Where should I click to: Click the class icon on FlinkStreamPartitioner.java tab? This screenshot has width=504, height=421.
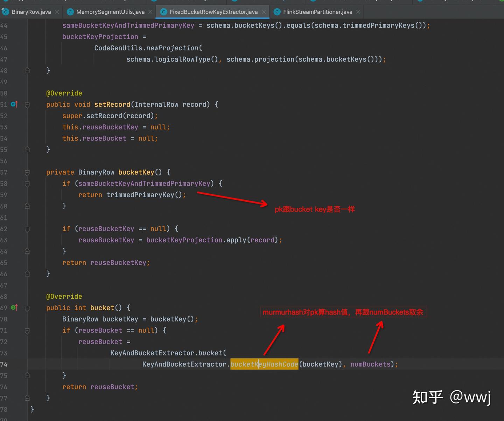tap(277, 12)
